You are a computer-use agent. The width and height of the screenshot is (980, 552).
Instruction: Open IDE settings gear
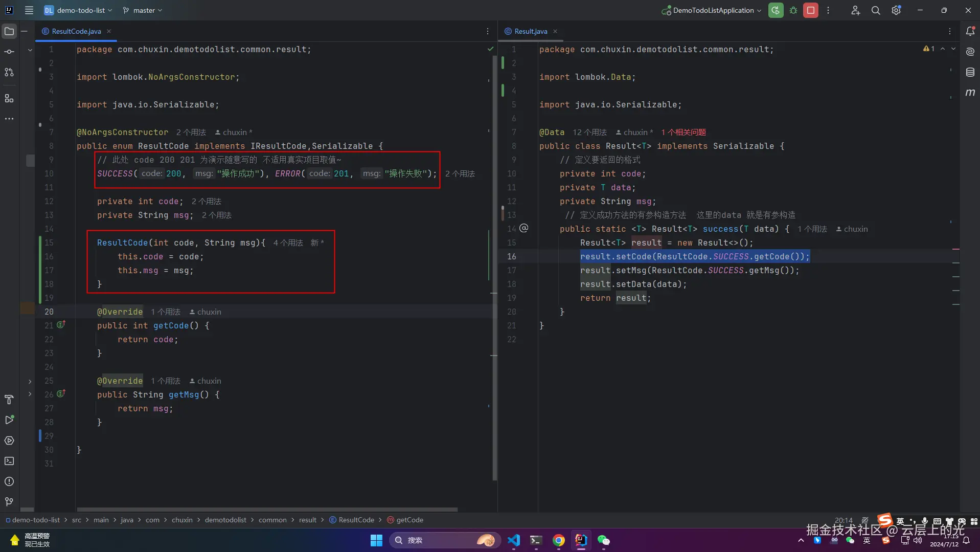click(x=896, y=10)
